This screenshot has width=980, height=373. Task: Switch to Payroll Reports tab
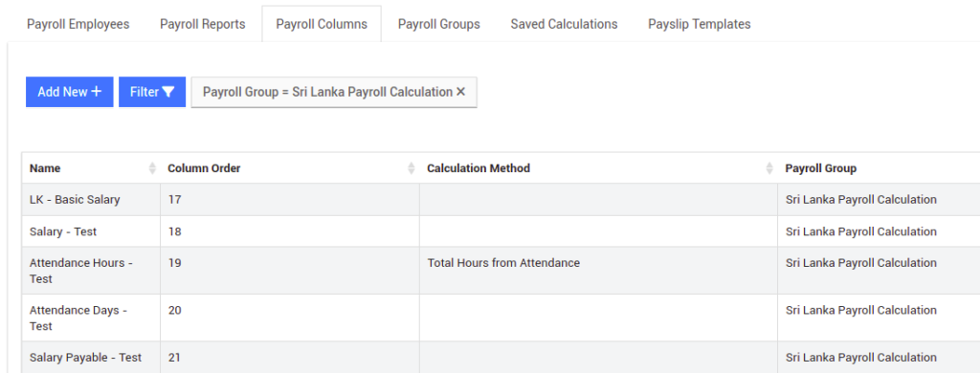203,24
